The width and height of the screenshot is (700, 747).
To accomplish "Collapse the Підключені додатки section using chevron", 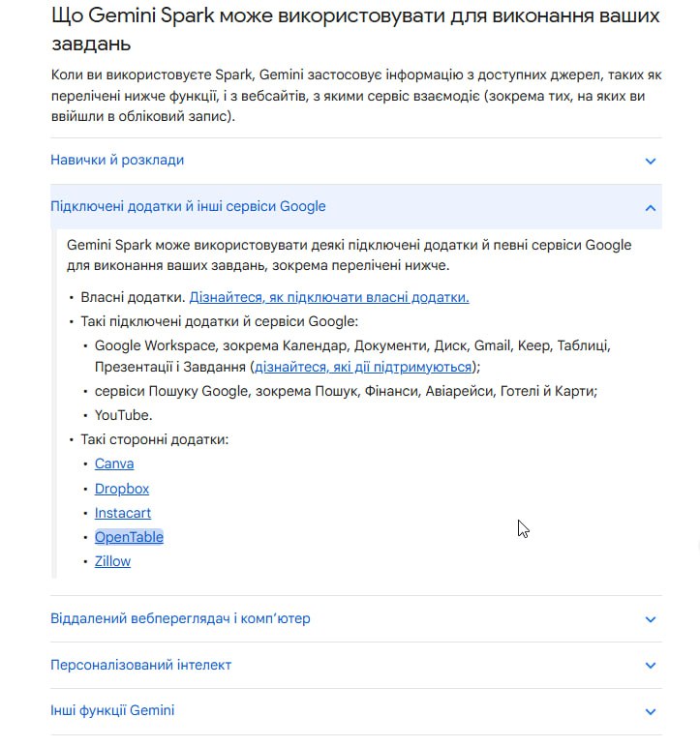I will point(650,208).
